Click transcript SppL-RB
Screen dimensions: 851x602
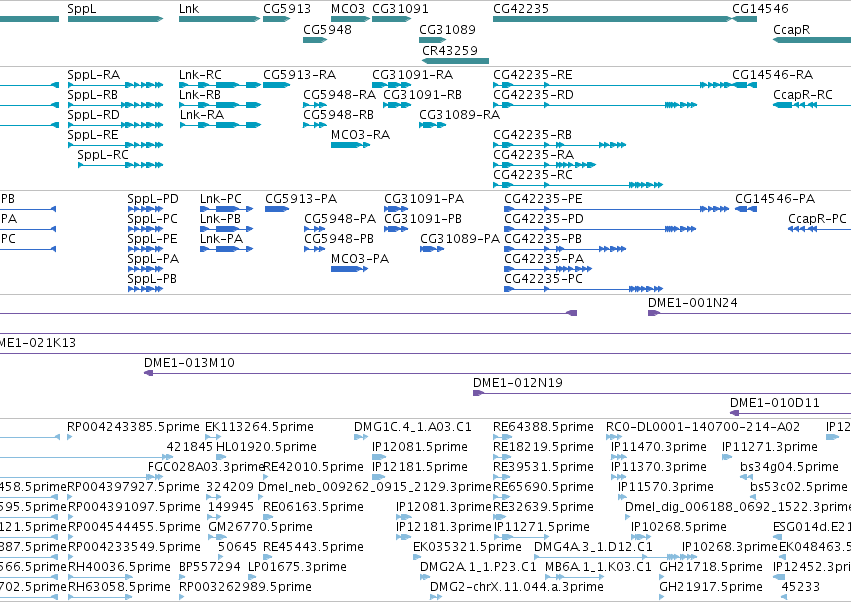coord(115,105)
